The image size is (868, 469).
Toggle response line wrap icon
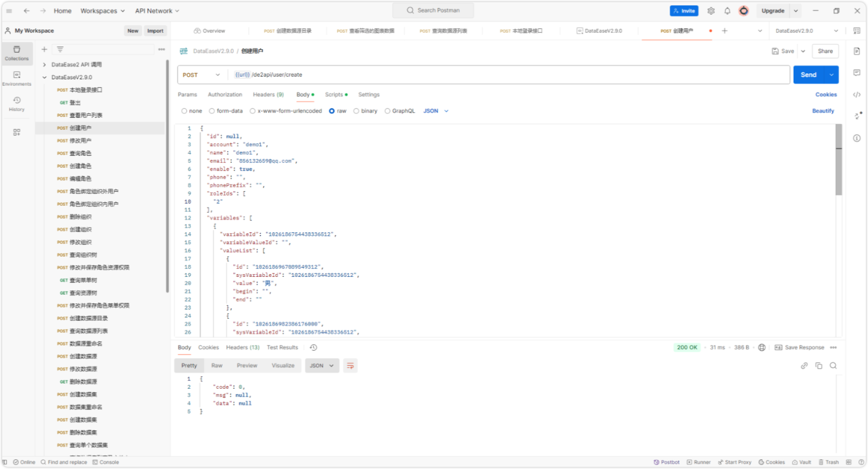pyautogui.click(x=350, y=366)
